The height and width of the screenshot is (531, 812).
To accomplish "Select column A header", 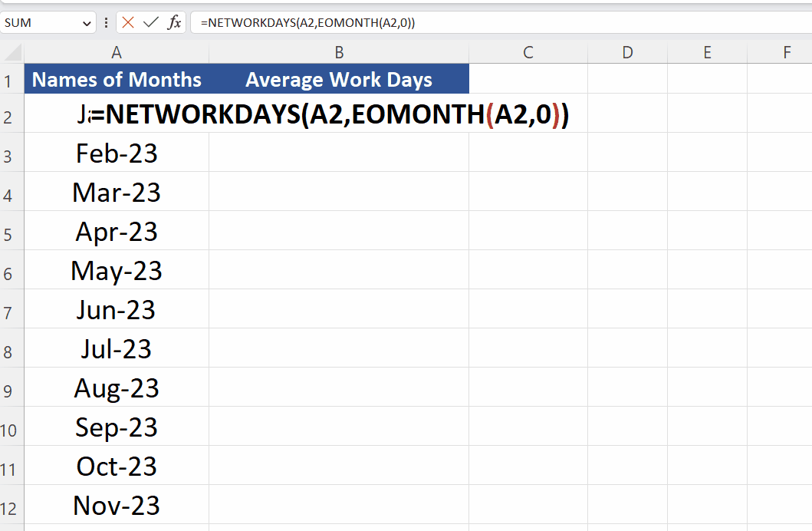I will [117, 52].
